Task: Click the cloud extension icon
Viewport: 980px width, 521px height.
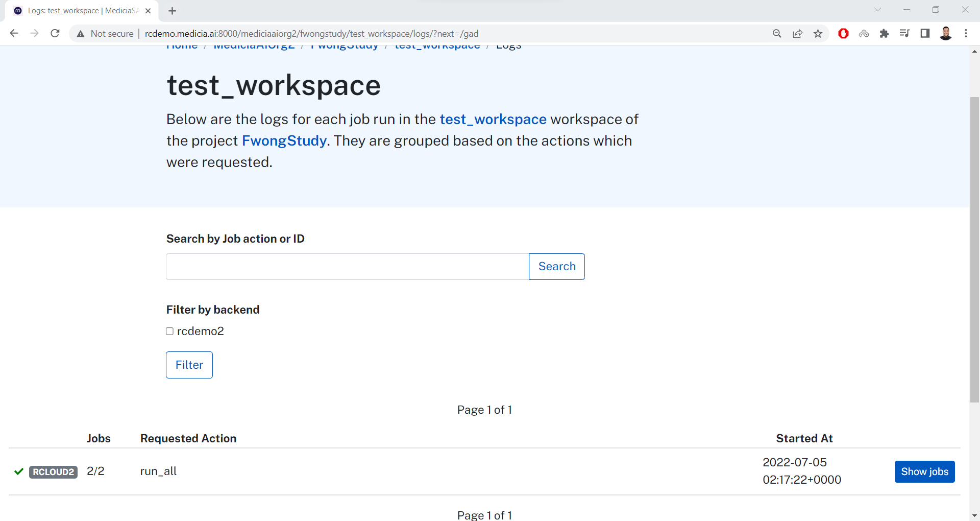Action: [x=864, y=33]
